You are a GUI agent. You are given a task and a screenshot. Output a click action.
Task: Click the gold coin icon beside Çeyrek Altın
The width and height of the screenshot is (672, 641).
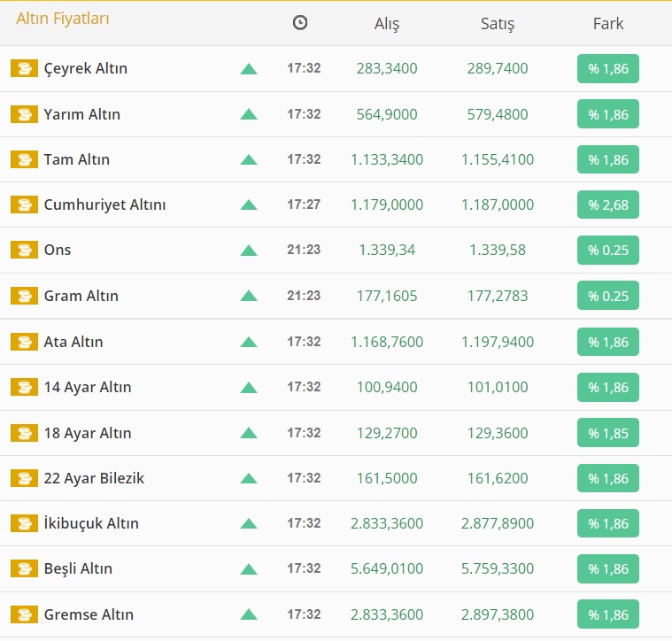24,68
